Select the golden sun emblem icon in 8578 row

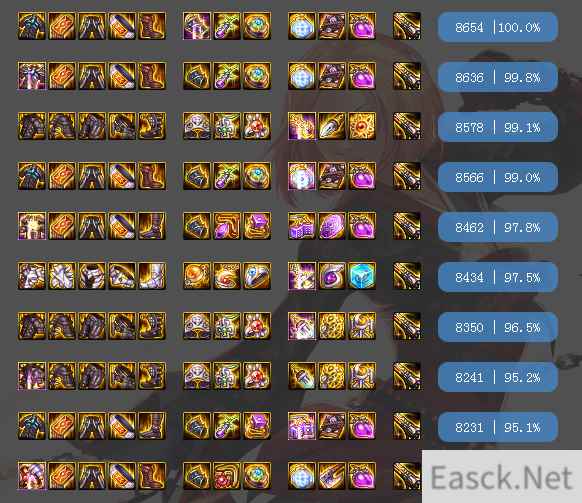pos(362,126)
